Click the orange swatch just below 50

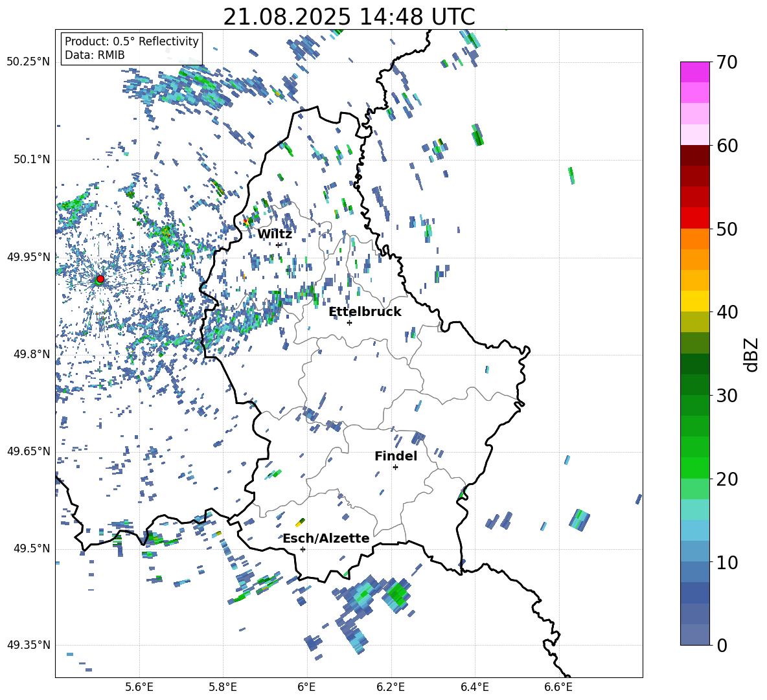(694, 239)
